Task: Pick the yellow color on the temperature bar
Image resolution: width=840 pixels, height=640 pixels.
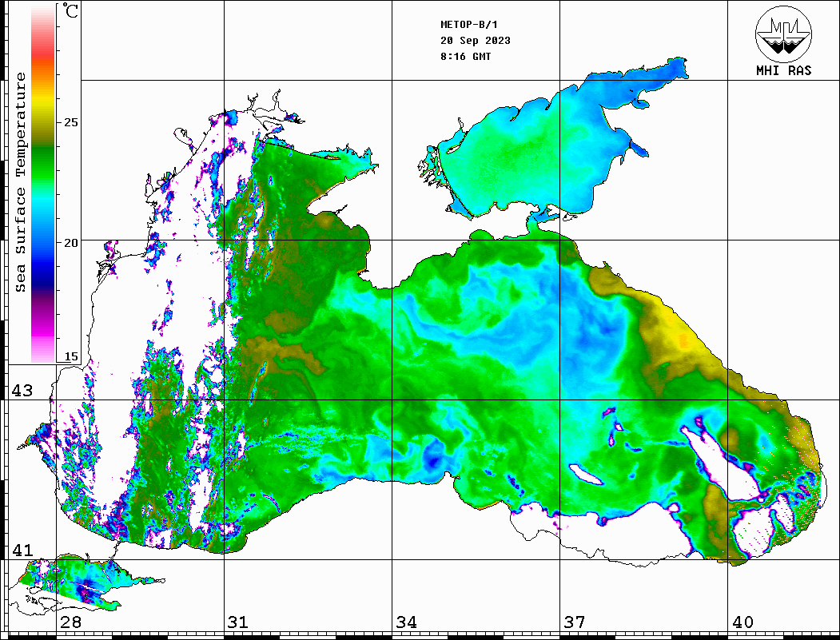Action: pos(42,100)
